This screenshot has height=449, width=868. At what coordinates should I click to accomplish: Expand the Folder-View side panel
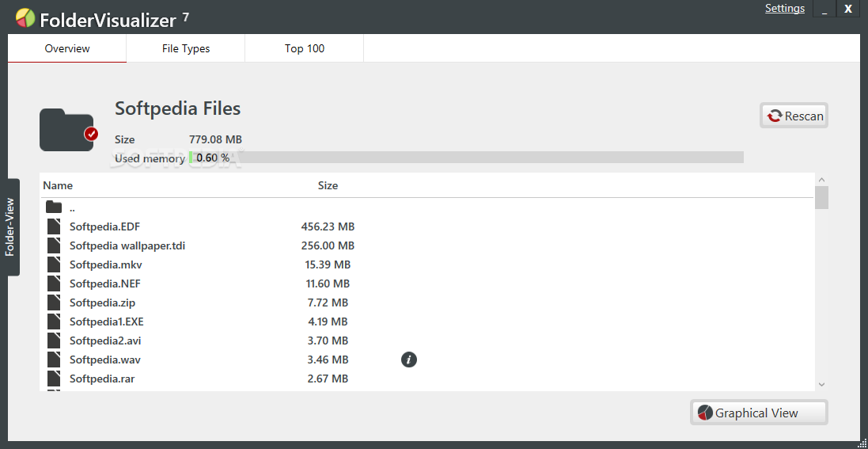point(10,227)
